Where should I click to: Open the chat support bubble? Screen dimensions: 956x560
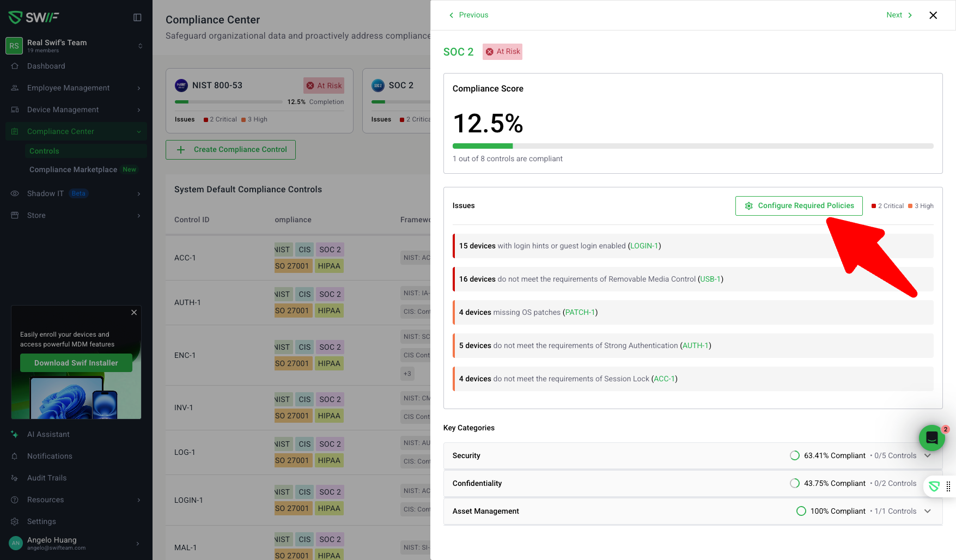(931, 437)
